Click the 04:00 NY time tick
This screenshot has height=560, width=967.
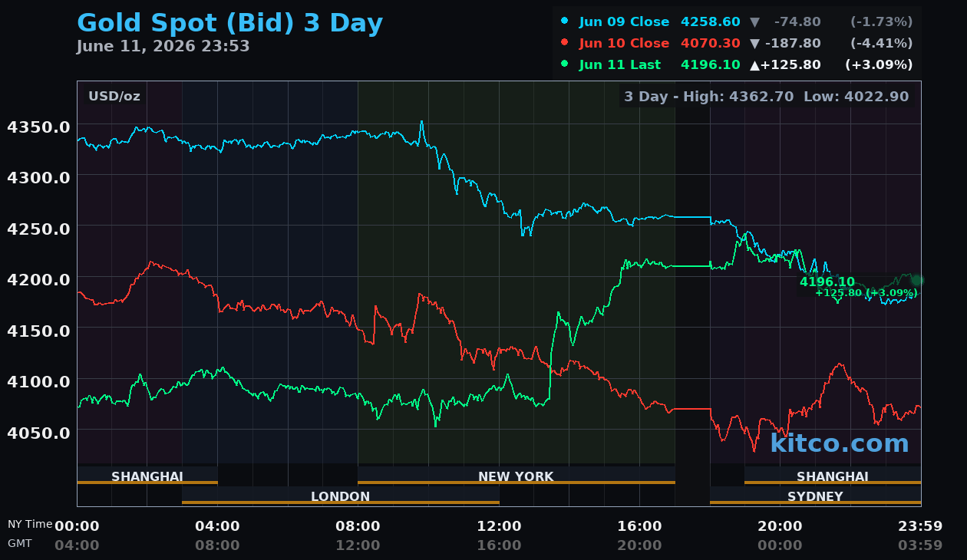217,526
